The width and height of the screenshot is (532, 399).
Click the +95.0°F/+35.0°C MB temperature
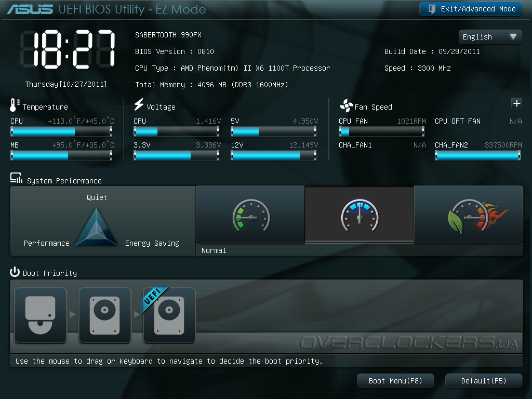[83, 145]
